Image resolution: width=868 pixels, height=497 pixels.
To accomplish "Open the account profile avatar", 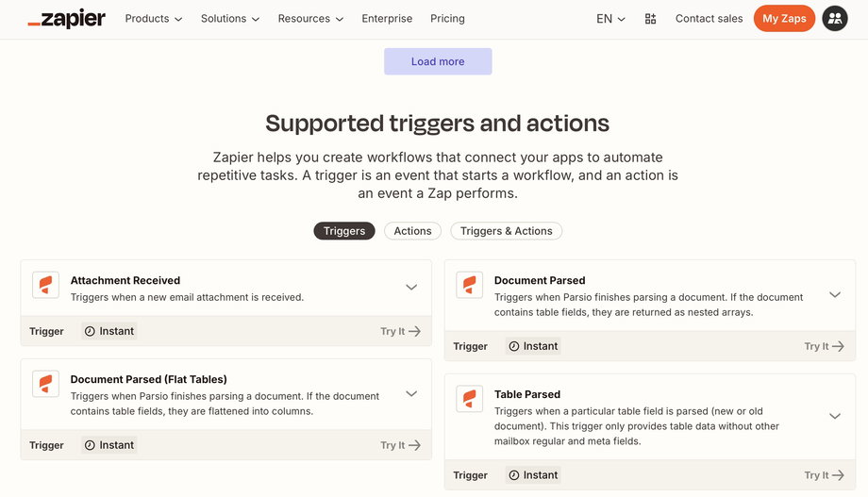I will pos(835,19).
